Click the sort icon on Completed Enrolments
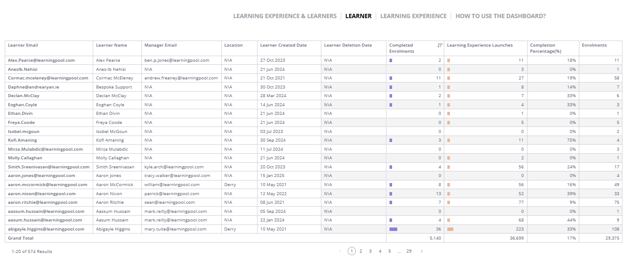Viewport: 644px width, 256px height. (440, 45)
